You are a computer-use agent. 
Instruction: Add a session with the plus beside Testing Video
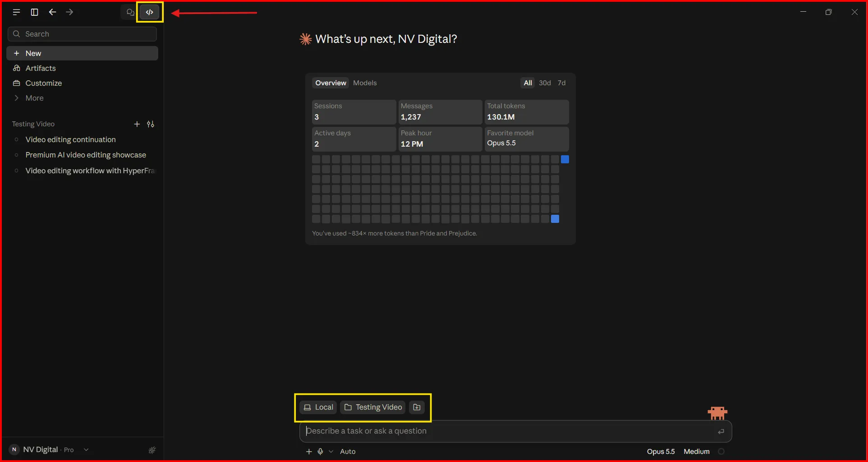click(137, 124)
